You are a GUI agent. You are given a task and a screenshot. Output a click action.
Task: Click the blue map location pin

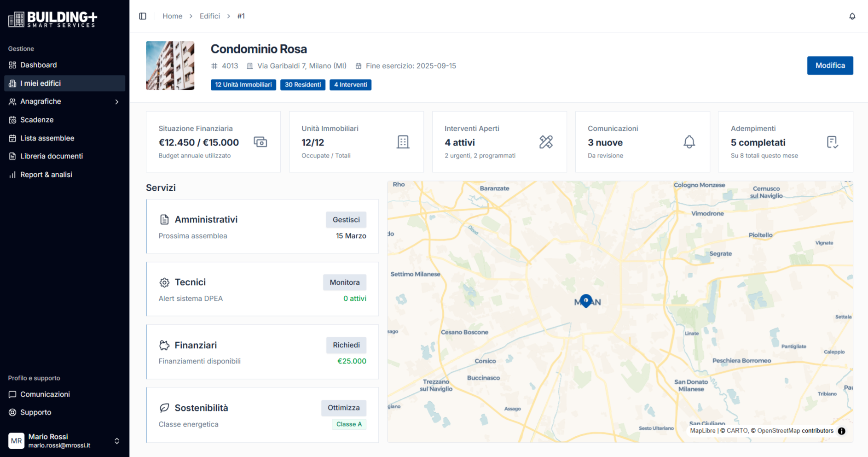click(585, 301)
